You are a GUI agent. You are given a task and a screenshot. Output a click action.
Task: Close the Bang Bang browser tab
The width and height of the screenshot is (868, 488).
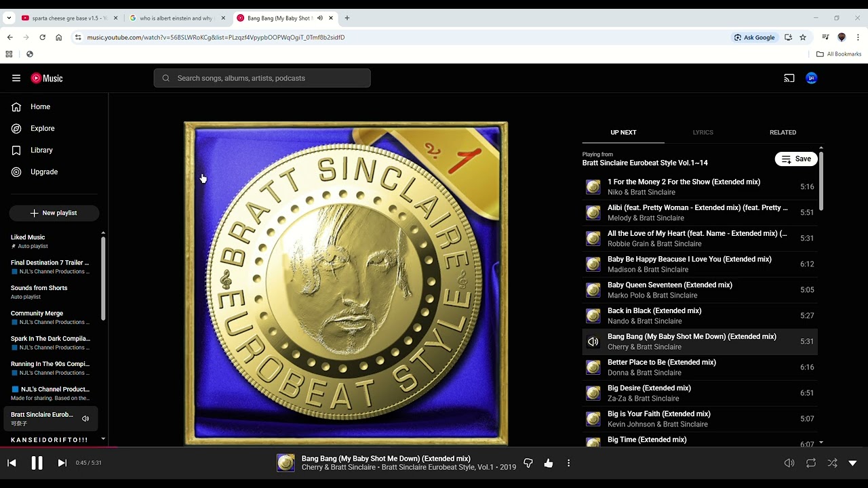(x=331, y=18)
